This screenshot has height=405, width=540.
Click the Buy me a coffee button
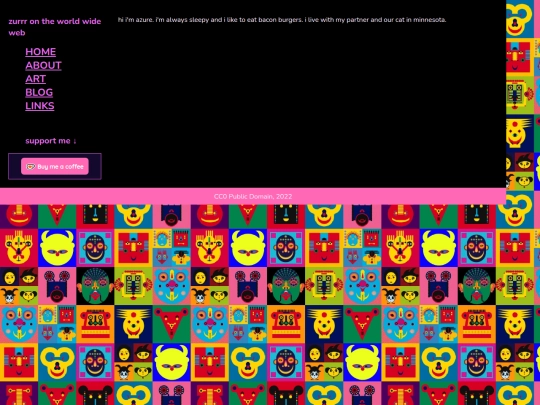(x=55, y=166)
